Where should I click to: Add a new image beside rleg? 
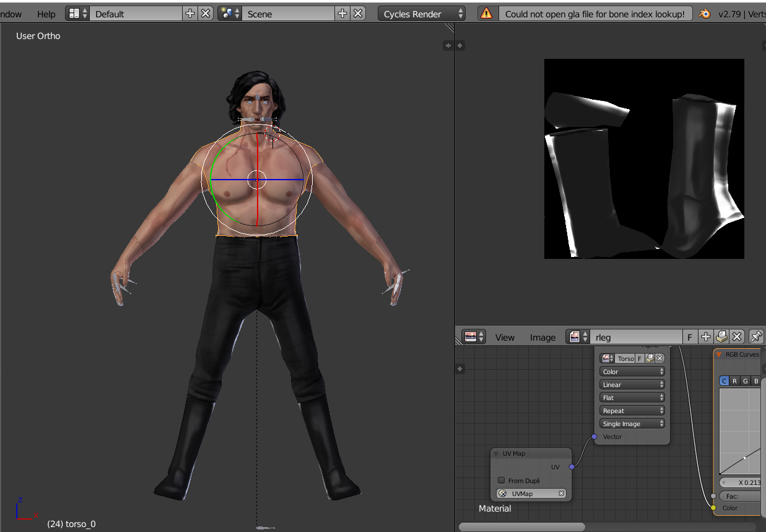[x=706, y=337]
